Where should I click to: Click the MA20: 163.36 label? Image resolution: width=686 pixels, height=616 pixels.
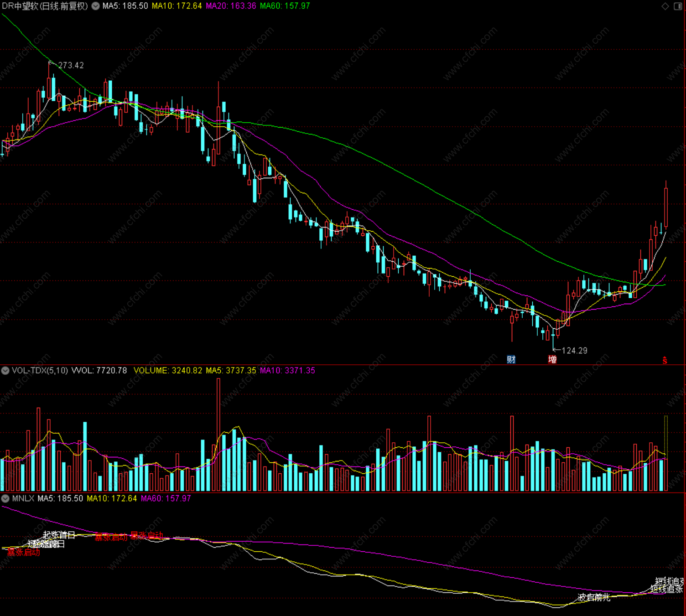(231, 6)
